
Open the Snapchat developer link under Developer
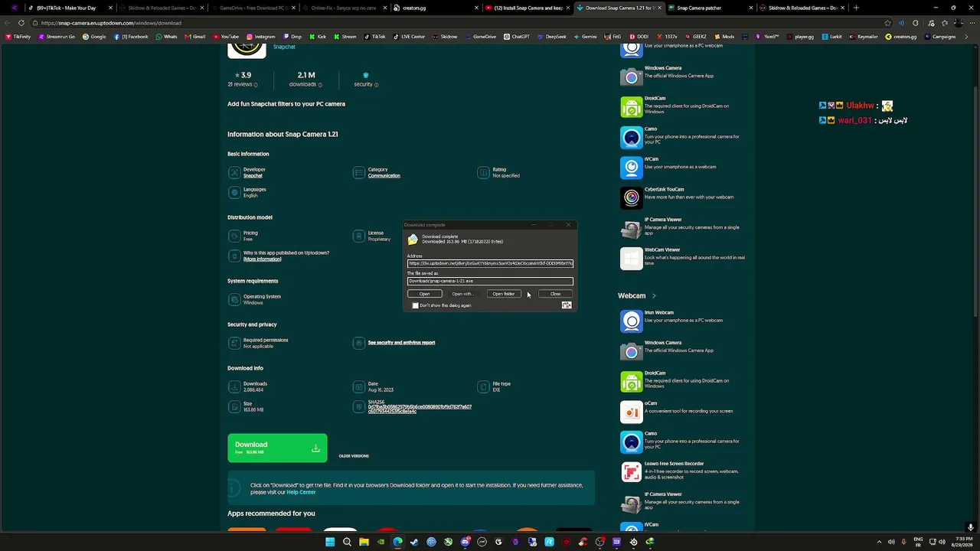253,176
